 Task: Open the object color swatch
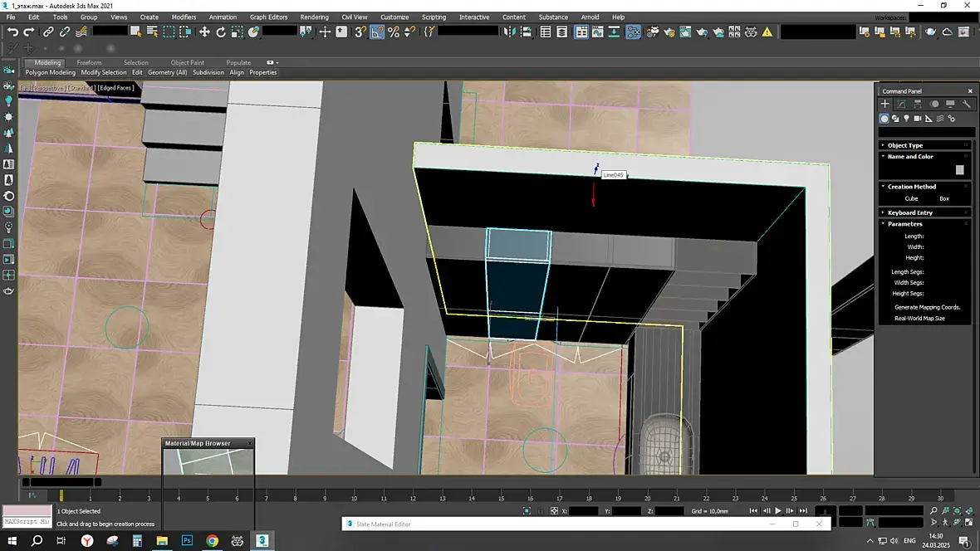[x=959, y=170]
